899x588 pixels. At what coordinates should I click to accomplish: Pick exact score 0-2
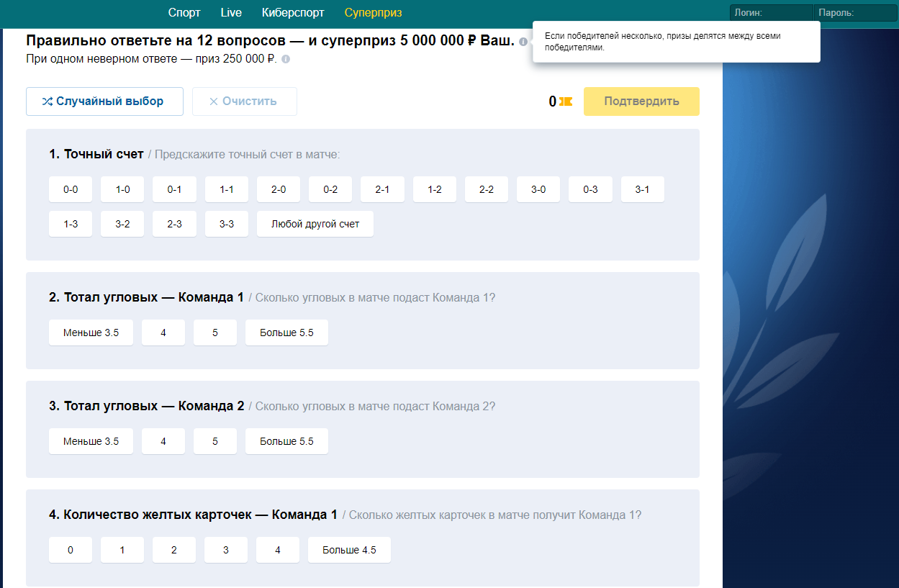330,189
